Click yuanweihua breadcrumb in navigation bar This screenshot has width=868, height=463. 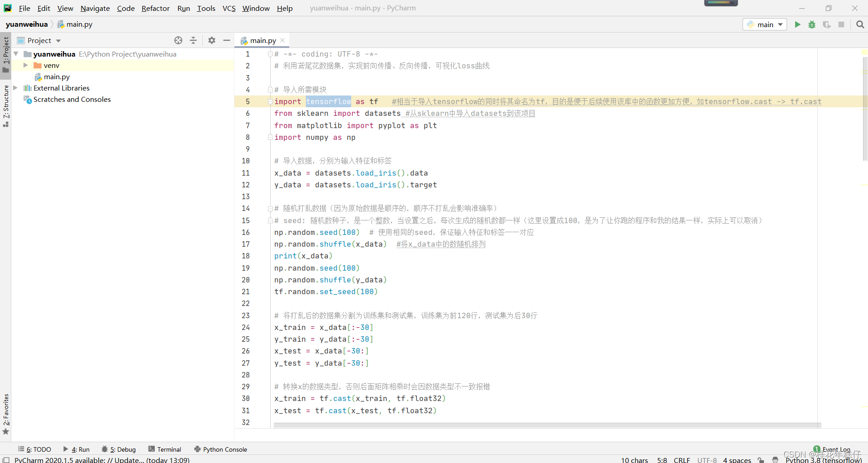coord(27,24)
